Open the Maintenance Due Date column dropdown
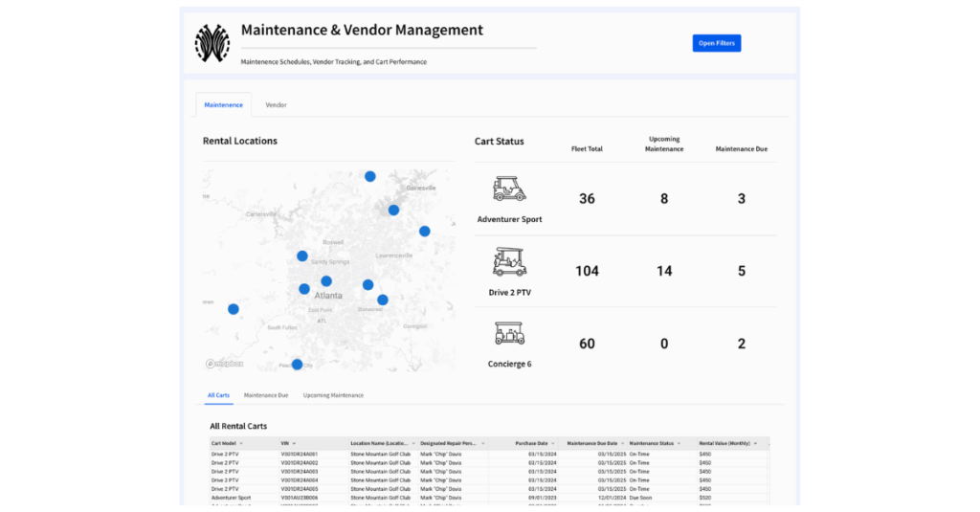This screenshot has height=512, width=980. coord(622,443)
